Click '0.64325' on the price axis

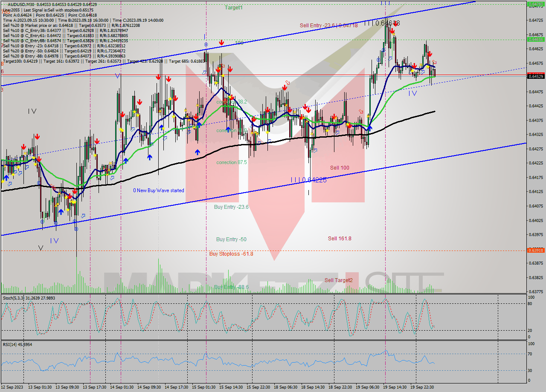click(536, 135)
